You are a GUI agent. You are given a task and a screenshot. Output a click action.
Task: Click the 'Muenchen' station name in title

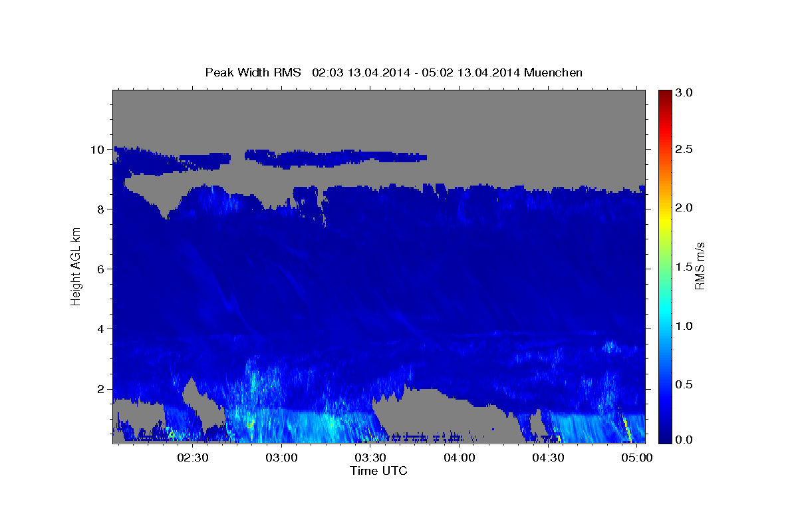click(x=553, y=72)
